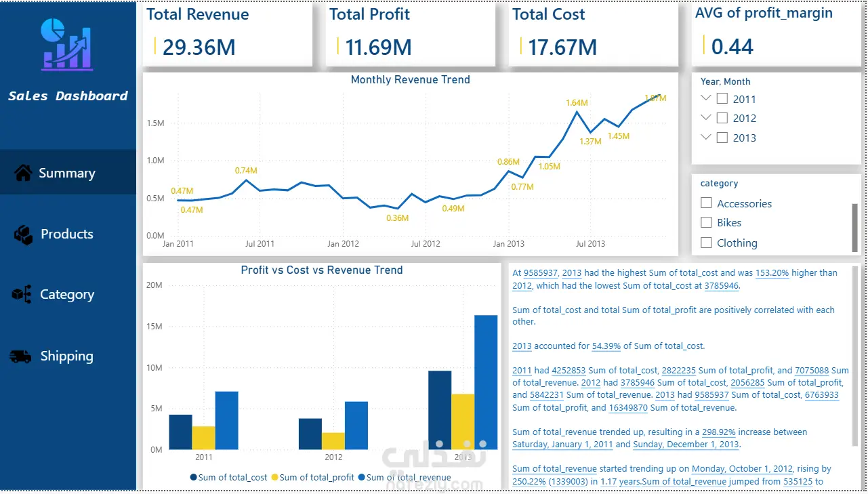Go to the Products page label
This screenshot has height=494, width=868.
(67, 234)
